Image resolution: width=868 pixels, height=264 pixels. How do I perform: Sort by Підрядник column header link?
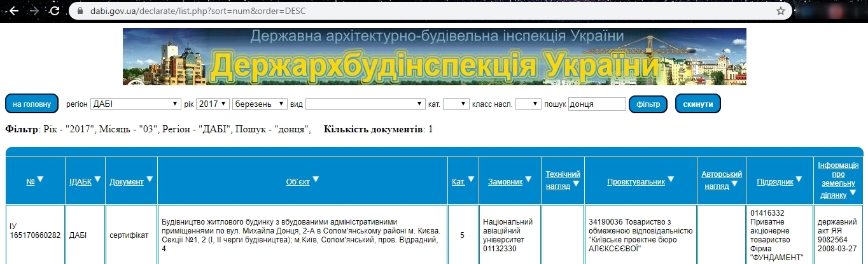(x=775, y=181)
